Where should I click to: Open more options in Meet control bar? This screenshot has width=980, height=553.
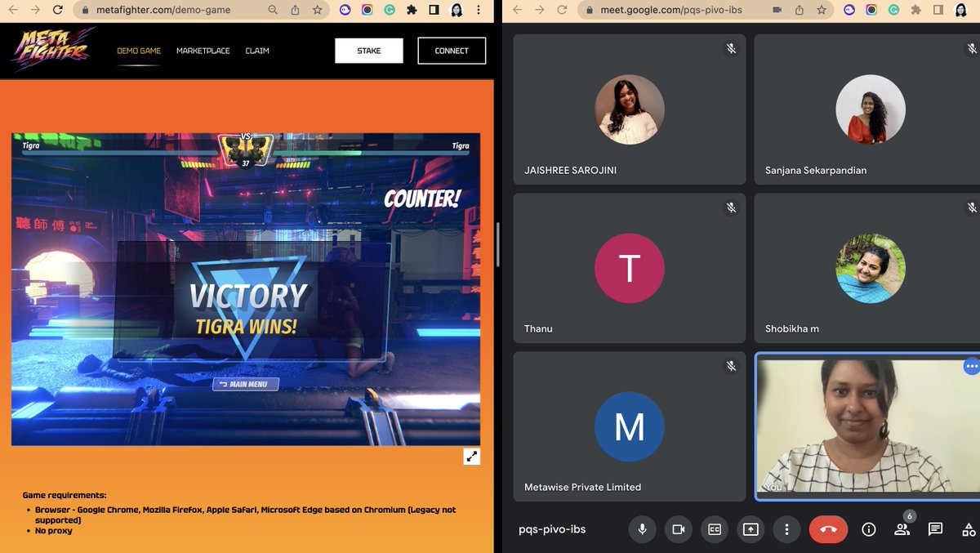(786, 529)
